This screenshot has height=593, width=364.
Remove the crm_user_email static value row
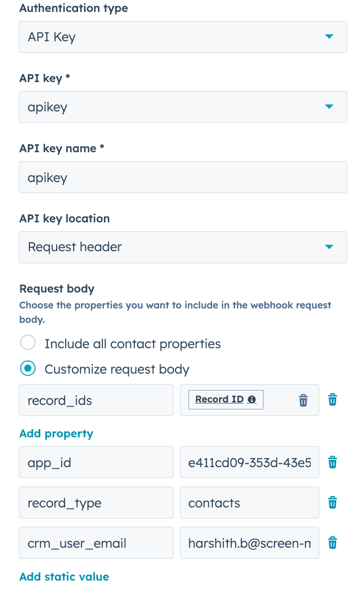click(333, 543)
